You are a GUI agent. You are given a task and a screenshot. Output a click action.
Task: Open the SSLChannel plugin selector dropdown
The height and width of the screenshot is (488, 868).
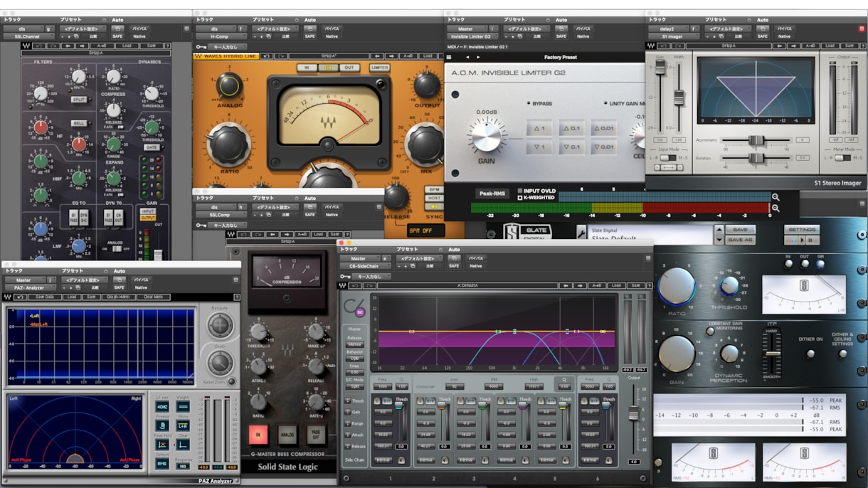coord(29,36)
